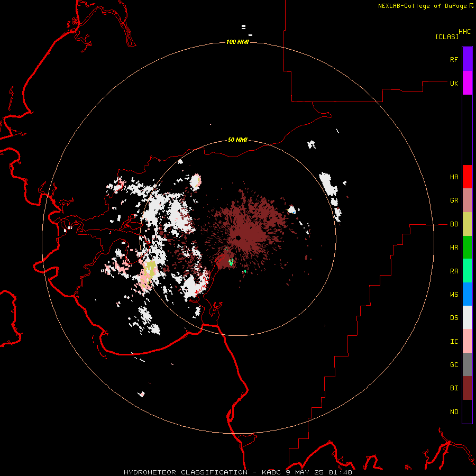The height and width of the screenshot is (476, 476).
Task: Click the DS legend label
Action: (x=454, y=318)
